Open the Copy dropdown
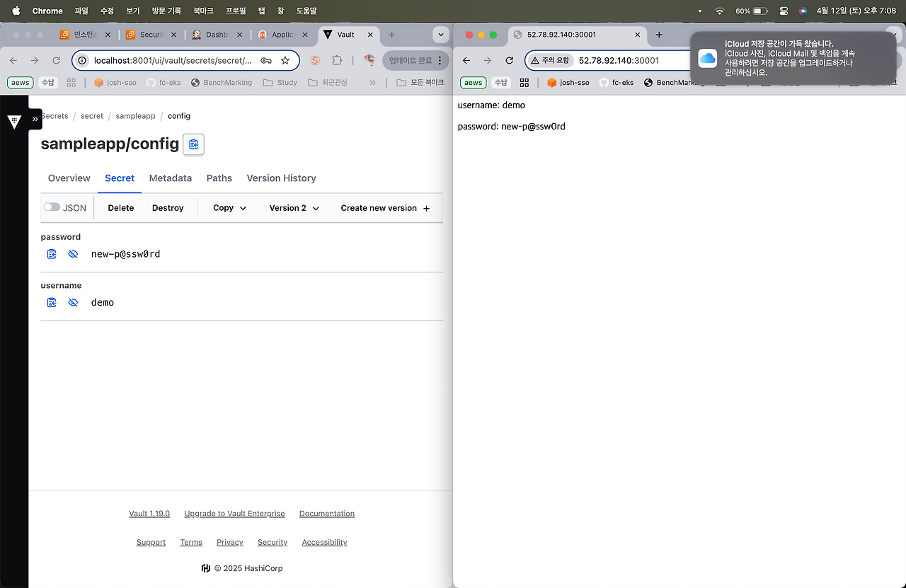Image resolution: width=906 pixels, height=588 pixels. coord(230,208)
